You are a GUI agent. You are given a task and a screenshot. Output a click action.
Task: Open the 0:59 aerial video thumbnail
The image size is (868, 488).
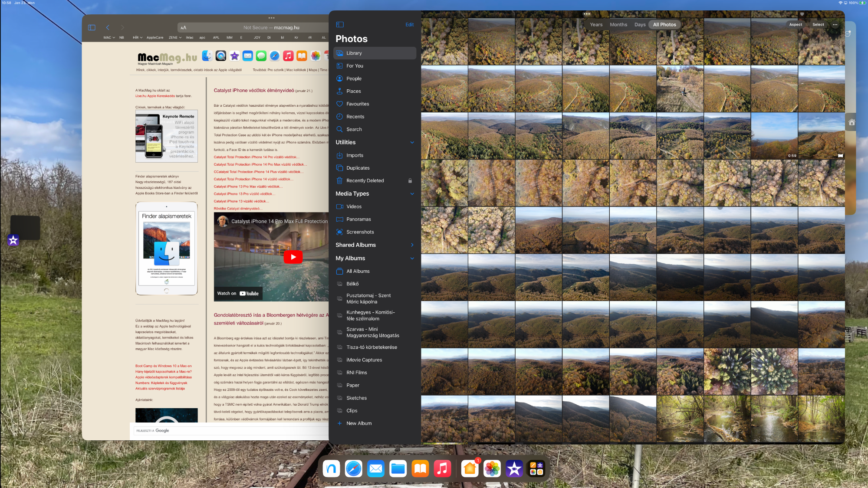pyautogui.click(x=774, y=136)
